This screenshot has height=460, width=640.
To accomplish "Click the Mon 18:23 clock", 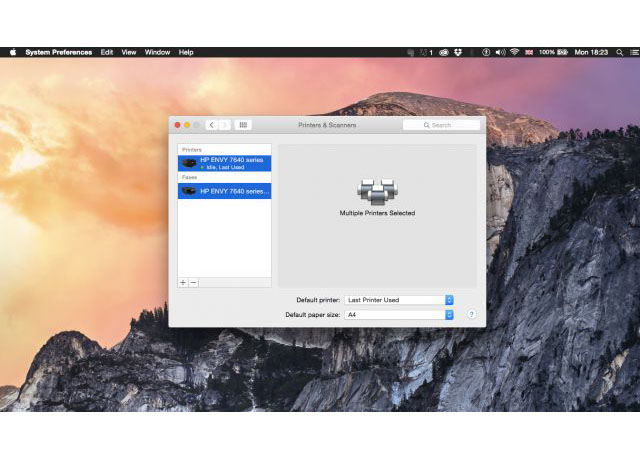I will pos(591,52).
